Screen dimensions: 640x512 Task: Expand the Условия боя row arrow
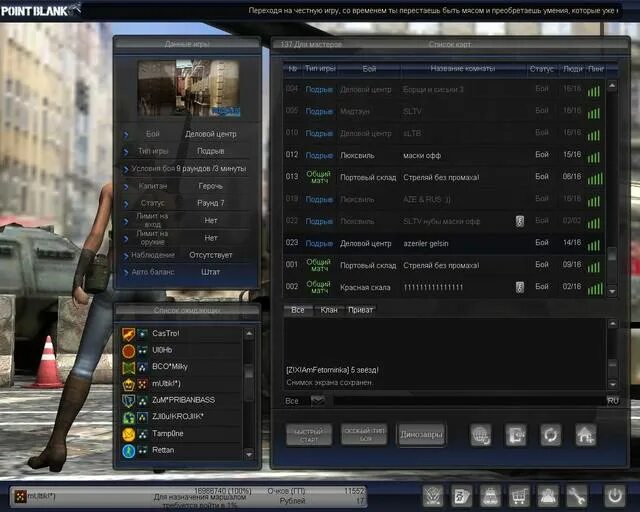(126, 169)
